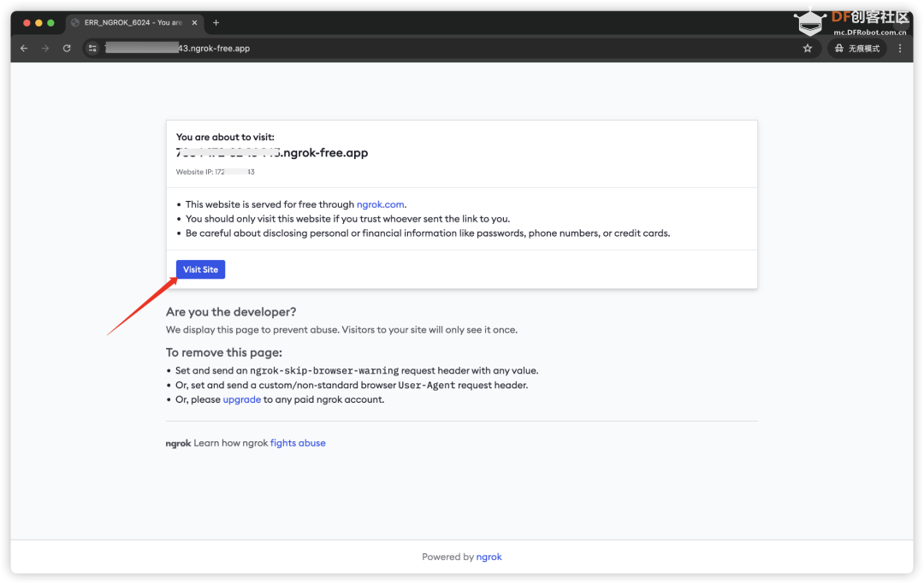The height and width of the screenshot is (584, 924).
Task: Click the 'To remove this page:' heading
Action: click(224, 352)
